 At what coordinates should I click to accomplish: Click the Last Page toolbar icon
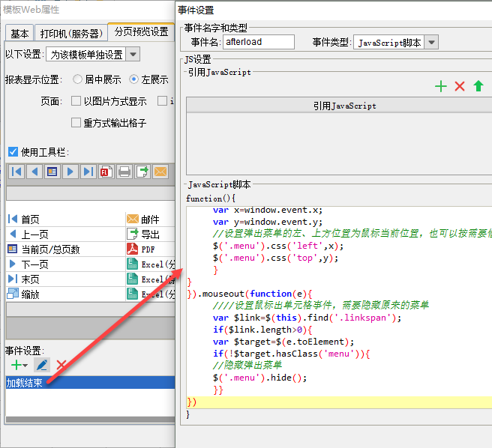click(88, 172)
